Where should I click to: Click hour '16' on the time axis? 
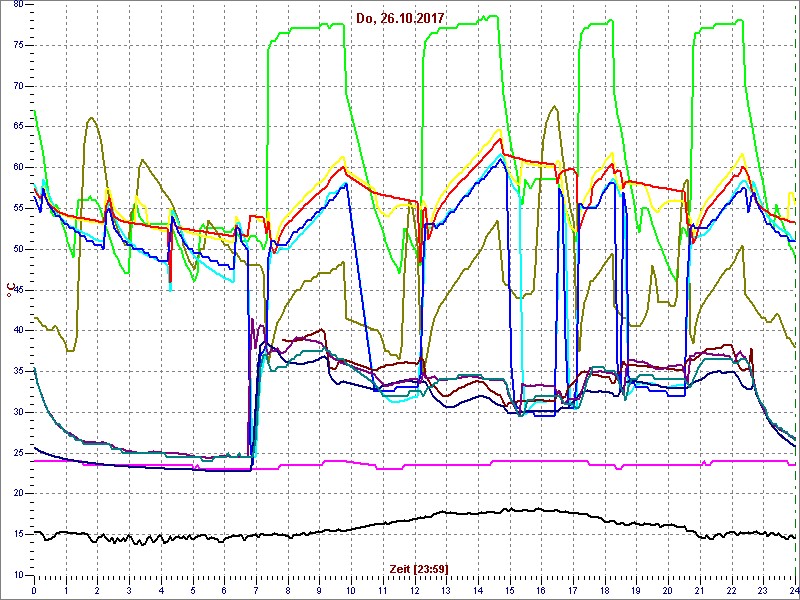541,590
